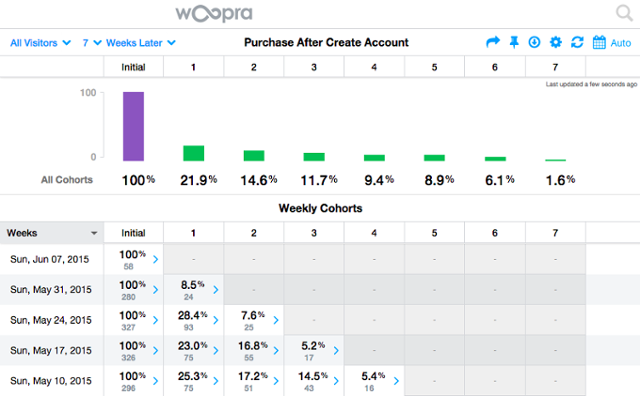This screenshot has height=396, width=640.
Task: Refresh the report data
Action: [x=577, y=42]
